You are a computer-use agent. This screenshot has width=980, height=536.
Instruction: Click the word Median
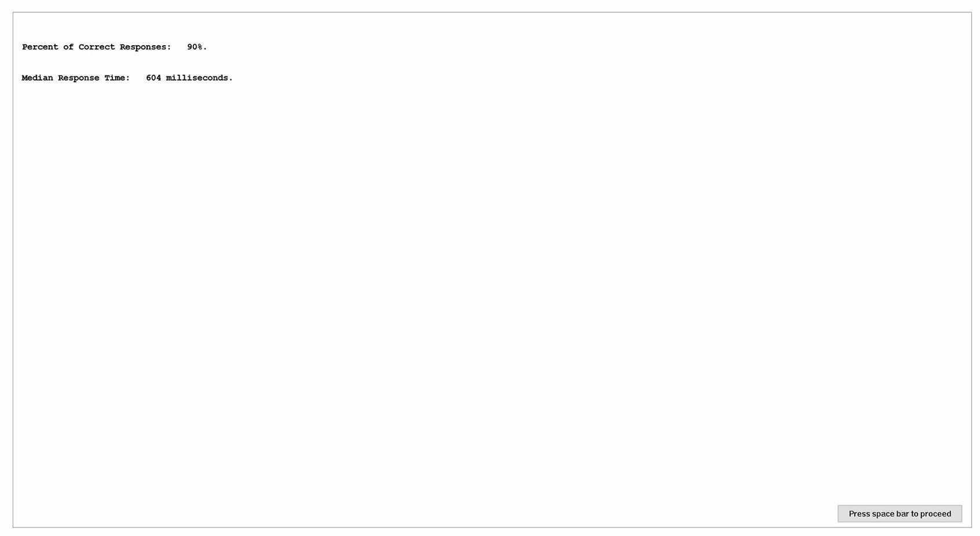[37, 78]
